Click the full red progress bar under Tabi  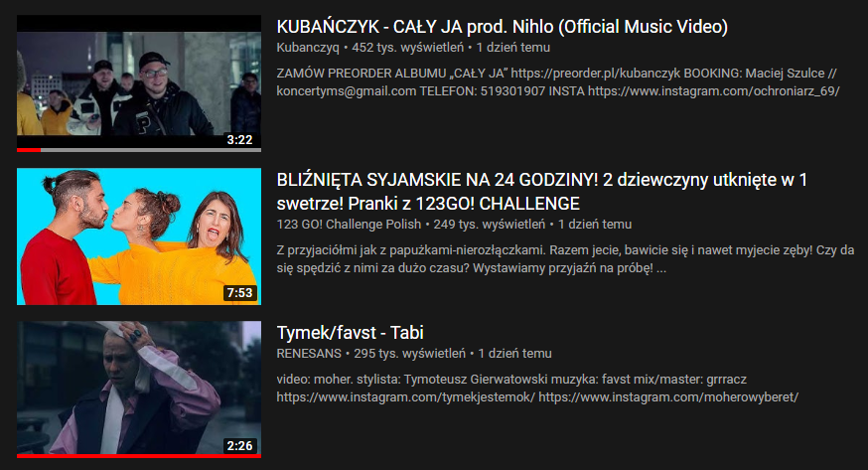[139, 456]
